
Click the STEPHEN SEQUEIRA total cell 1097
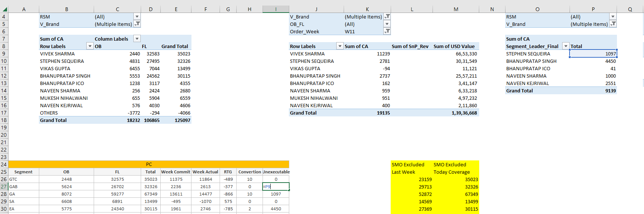click(x=593, y=54)
